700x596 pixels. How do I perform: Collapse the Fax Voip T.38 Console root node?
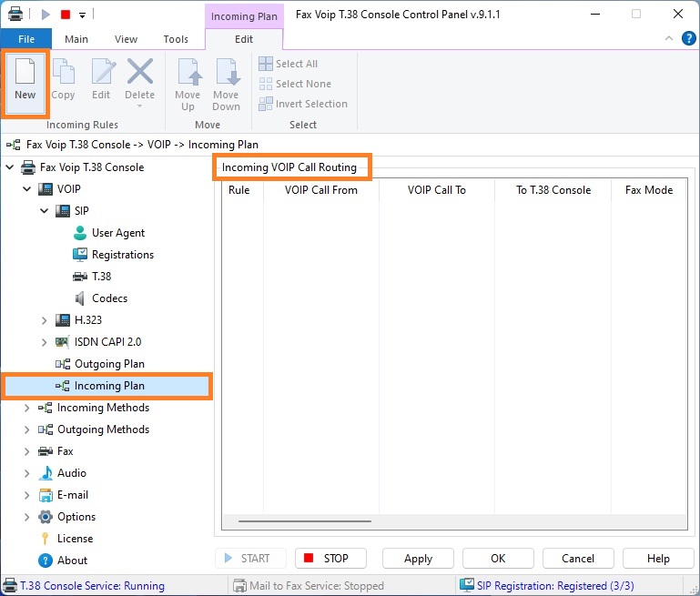click(x=9, y=167)
